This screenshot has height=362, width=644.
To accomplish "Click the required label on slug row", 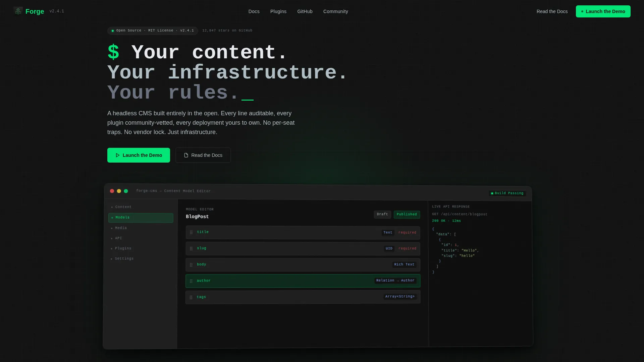I will 407,249.
